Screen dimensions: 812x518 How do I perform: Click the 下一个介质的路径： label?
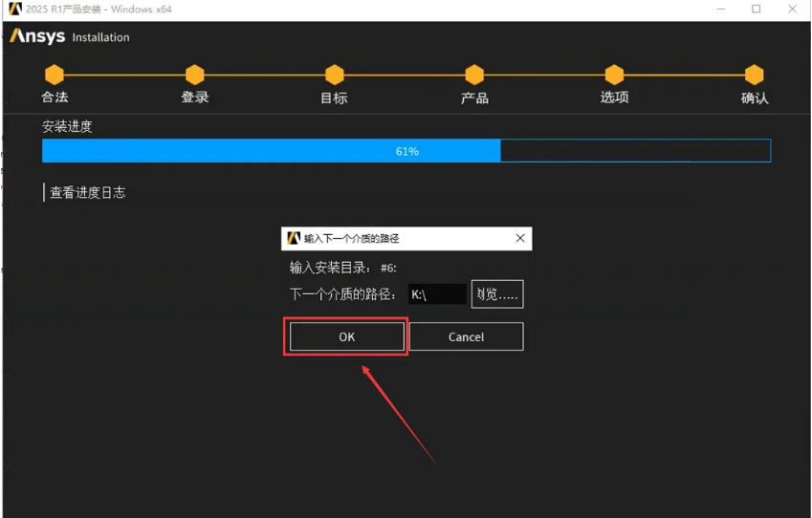pos(343,294)
